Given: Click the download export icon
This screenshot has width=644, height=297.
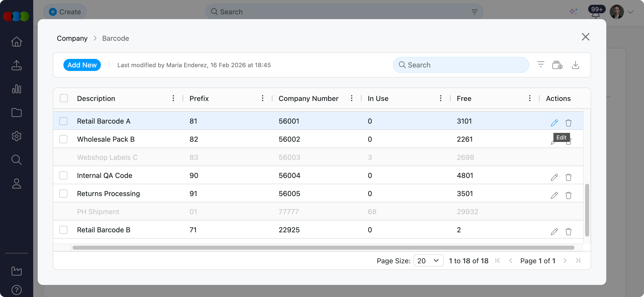Looking at the screenshot, I should pos(575,65).
